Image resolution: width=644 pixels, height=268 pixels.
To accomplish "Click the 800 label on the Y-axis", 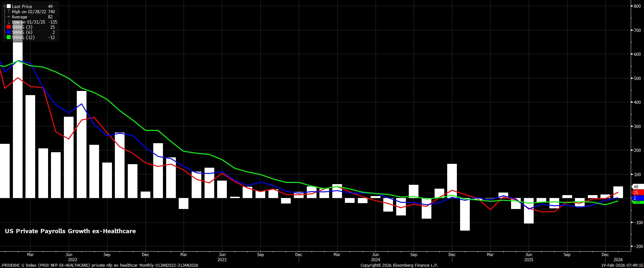I will [637, 6].
